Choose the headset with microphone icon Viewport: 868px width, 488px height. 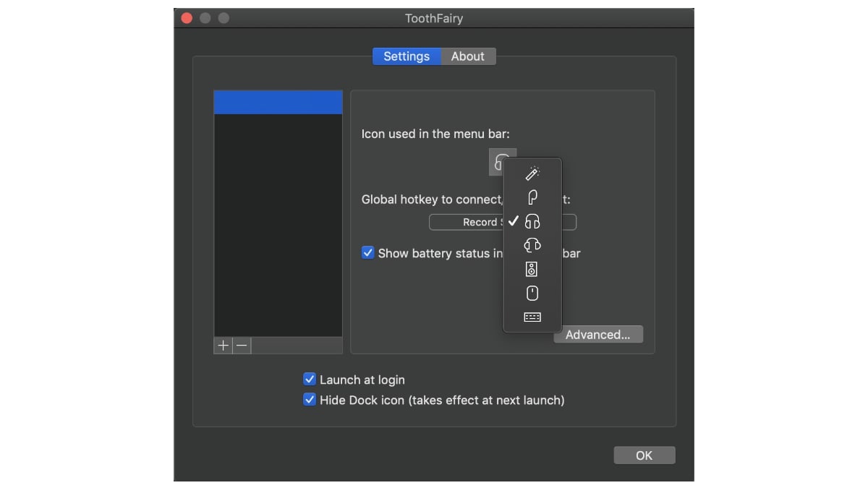tap(532, 246)
